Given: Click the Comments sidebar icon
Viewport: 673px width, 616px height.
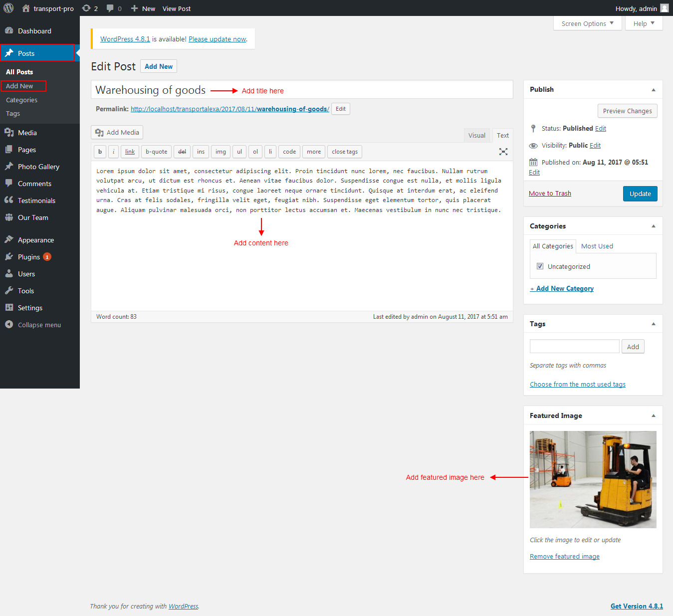Looking at the screenshot, I should tap(9, 183).
